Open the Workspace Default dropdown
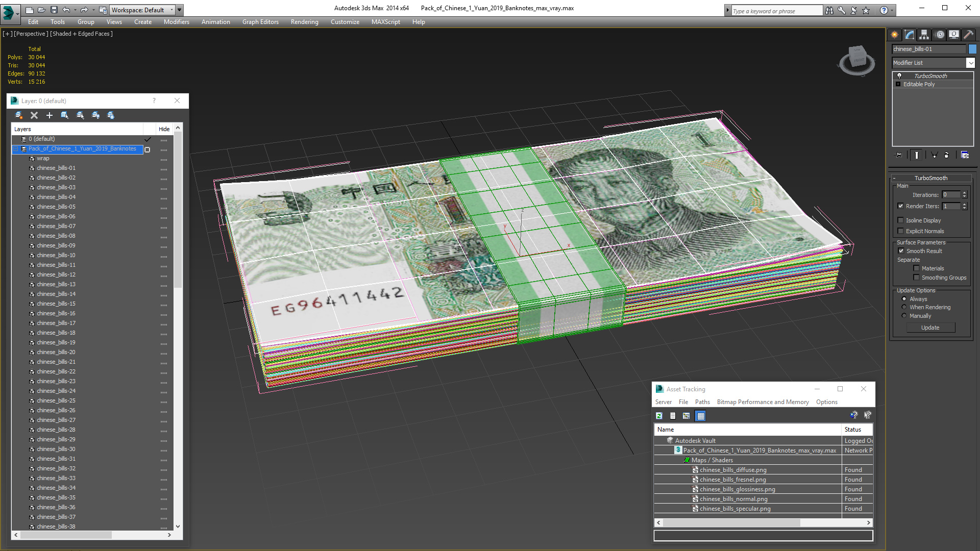This screenshot has height=551, width=980. (x=172, y=10)
